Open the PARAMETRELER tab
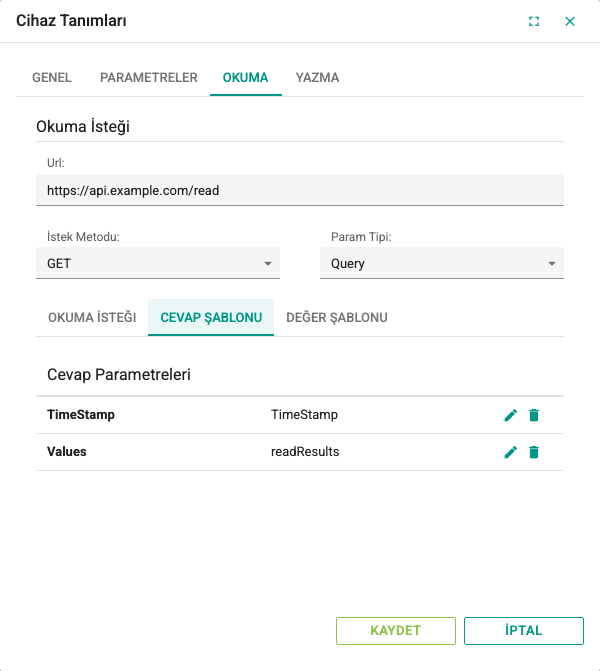Viewport: 600px width, 671px height. point(149,77)
